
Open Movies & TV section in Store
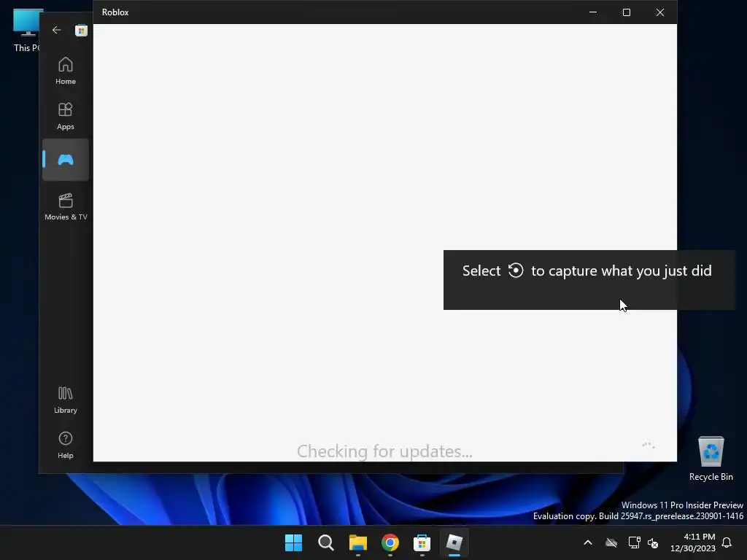point(65,206)
